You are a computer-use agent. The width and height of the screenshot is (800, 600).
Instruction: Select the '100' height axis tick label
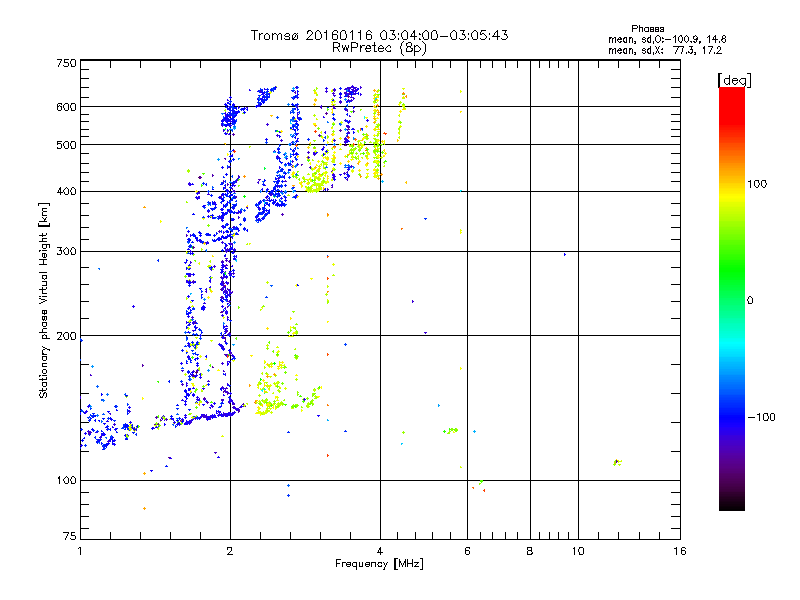tap(66, 481)
